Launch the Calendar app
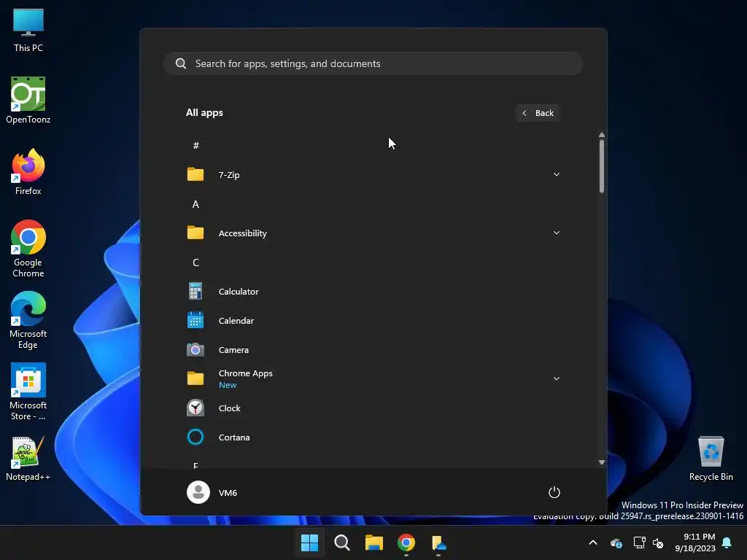The image size is (747, 560). (373, 321)
